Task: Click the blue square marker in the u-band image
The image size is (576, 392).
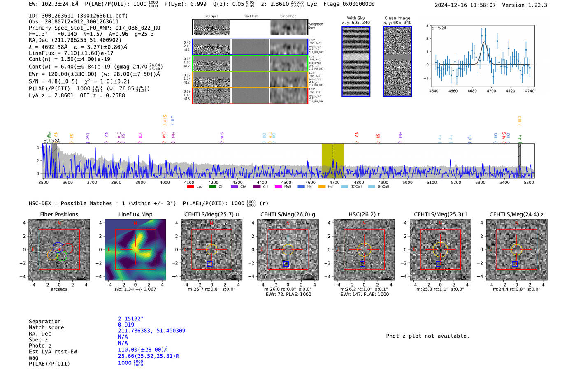Action: click(210, 264)
